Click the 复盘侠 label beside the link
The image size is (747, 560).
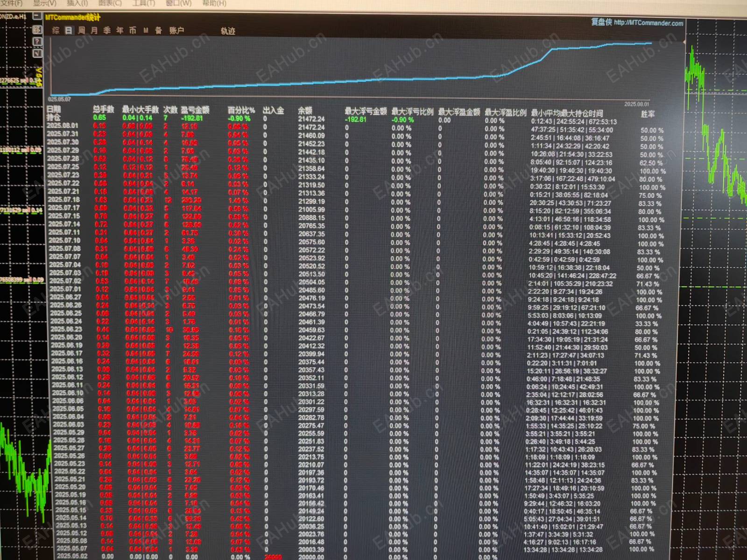[601, 22]
